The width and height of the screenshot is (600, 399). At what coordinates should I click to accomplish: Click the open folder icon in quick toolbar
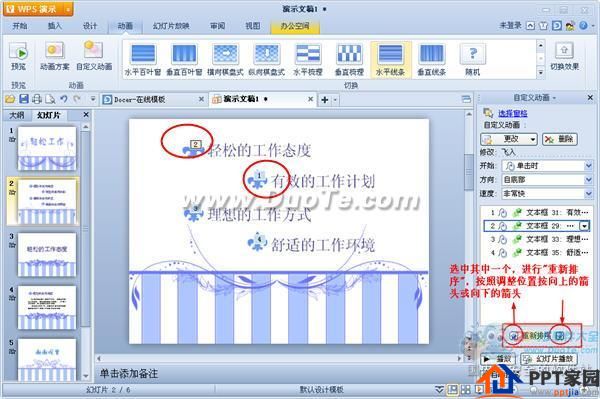tap(10, 99)
